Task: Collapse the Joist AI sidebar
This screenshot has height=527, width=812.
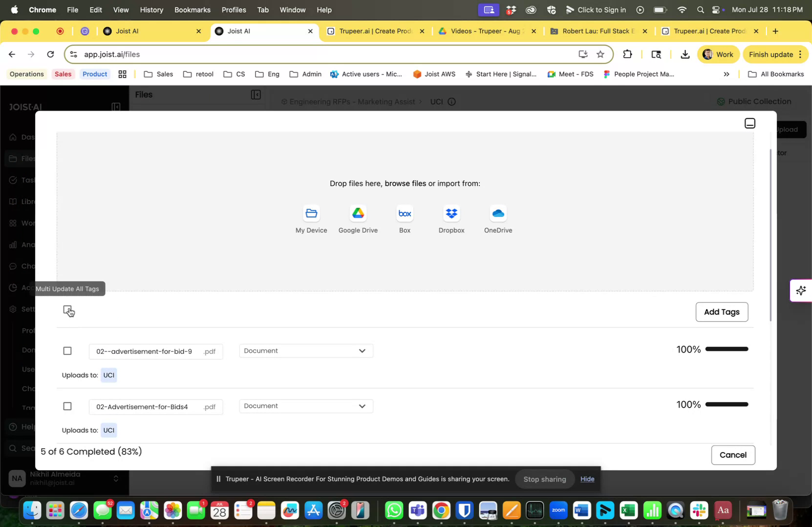Action: click(115, 107)
